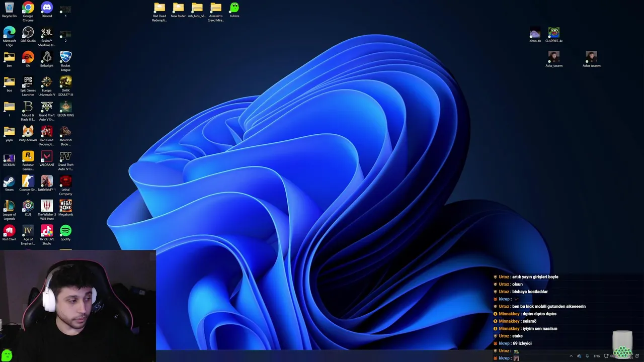Image resolution: width=644 pixels, height=362 pixels.
Task: Click the Megabonk game icon
Action: coord(65,208)
